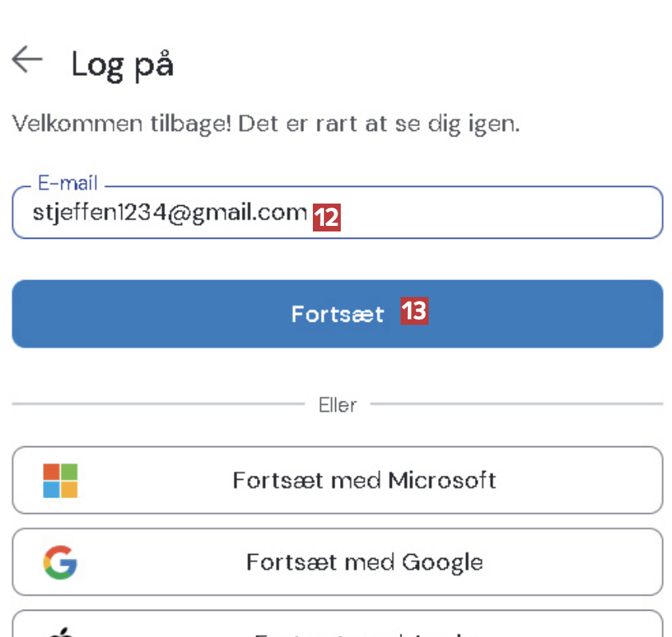
Task: Click the "Log på" page heading
Action: pos(122,65)
